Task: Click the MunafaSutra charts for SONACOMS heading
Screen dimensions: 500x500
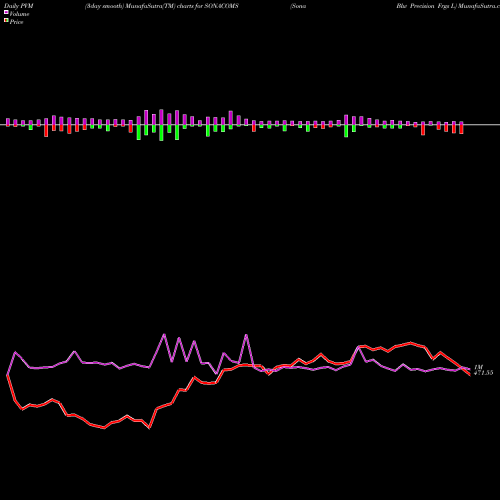Action: [x=162, y=6]
